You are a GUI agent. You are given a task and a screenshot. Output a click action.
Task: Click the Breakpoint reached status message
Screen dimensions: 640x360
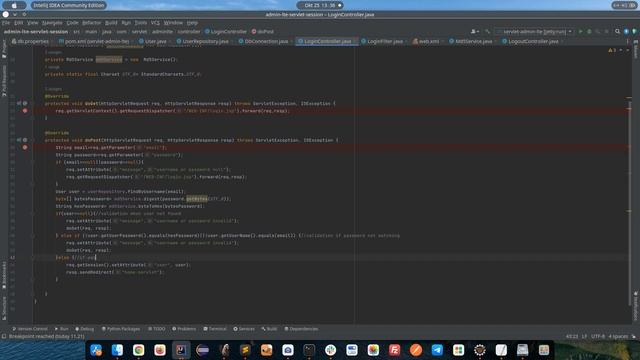[x=47, y=336]
